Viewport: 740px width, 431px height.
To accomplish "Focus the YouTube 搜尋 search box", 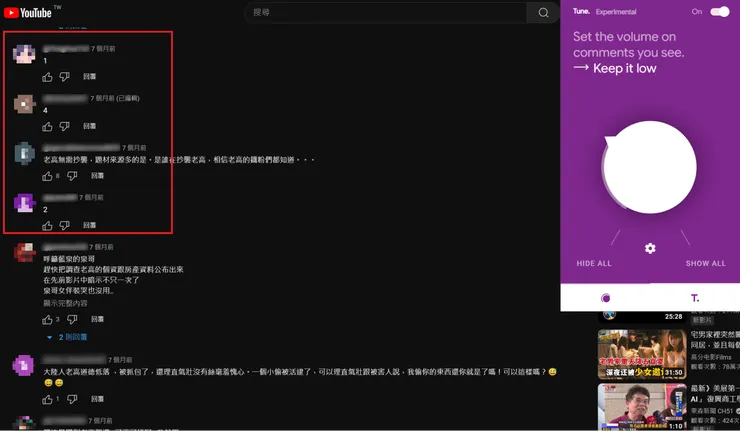I will pyautogui.click(x=386, y=12).
